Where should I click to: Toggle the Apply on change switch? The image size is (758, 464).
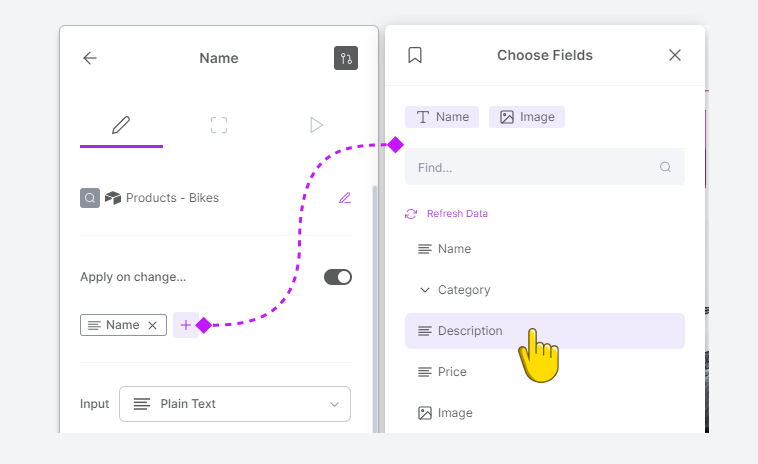(x=338, y=277)
